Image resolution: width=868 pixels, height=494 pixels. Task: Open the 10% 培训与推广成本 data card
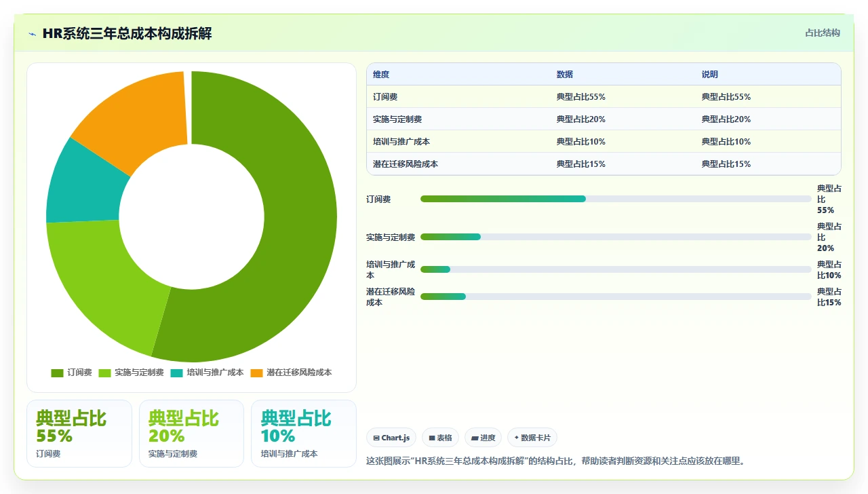point(304,434)
